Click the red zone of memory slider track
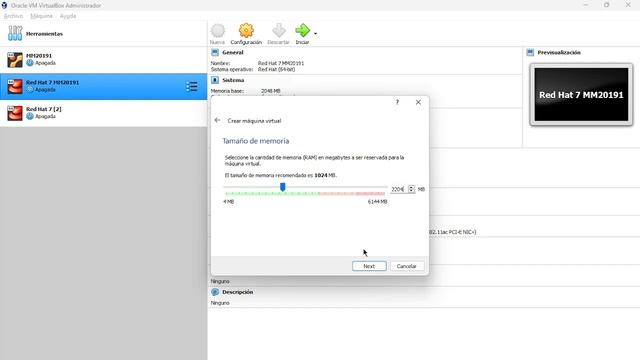This screenshot has height=360, width=640. click(353, 193)
